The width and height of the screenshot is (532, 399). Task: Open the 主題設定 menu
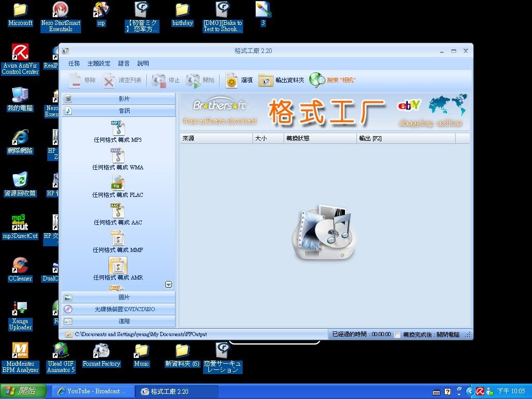[99, 63]
